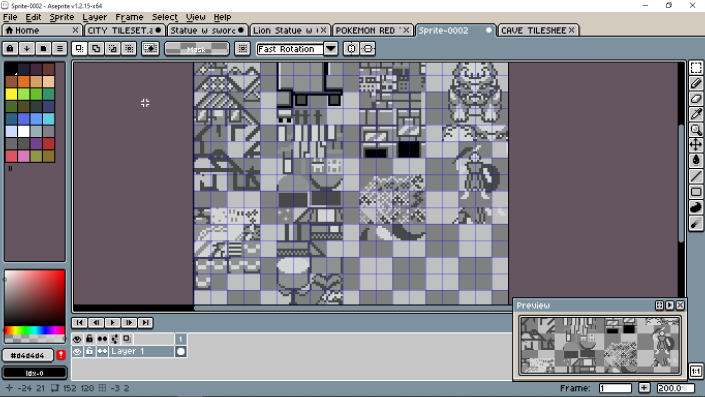Click the red color warning icon

[x=61, y=355]
